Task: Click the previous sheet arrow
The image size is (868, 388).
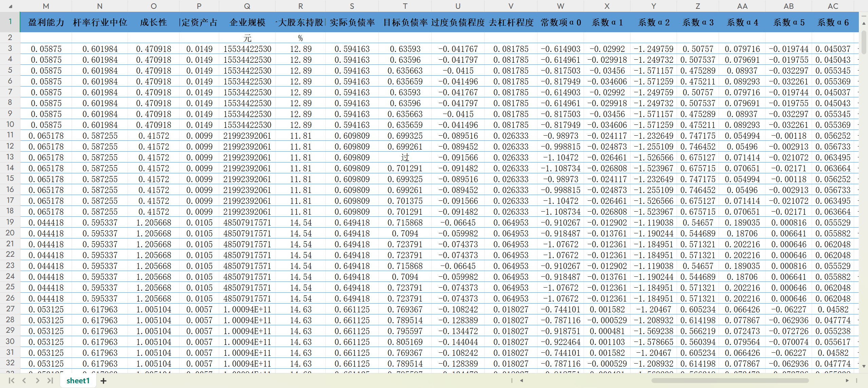Action: 24,381
